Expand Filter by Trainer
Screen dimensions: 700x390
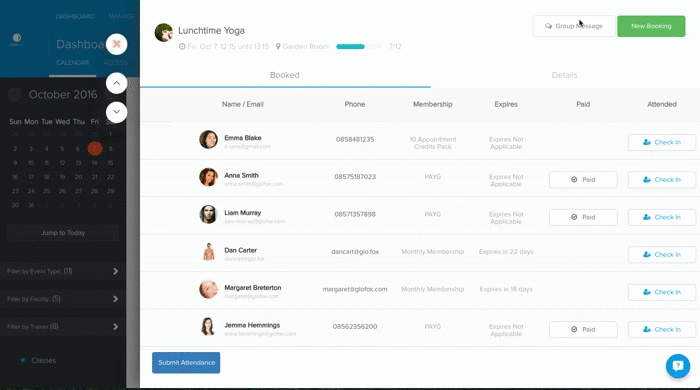(x=63, y=327)
